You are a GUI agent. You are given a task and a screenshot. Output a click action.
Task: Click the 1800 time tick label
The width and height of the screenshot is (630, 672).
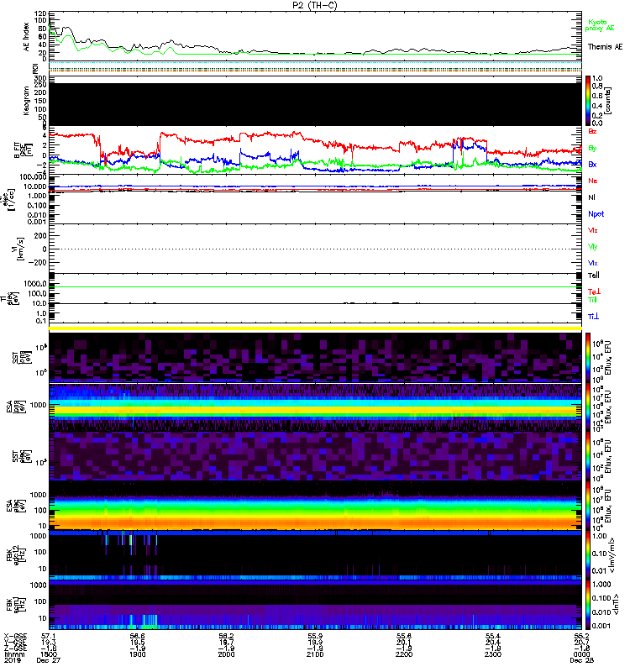coord(49,654)
